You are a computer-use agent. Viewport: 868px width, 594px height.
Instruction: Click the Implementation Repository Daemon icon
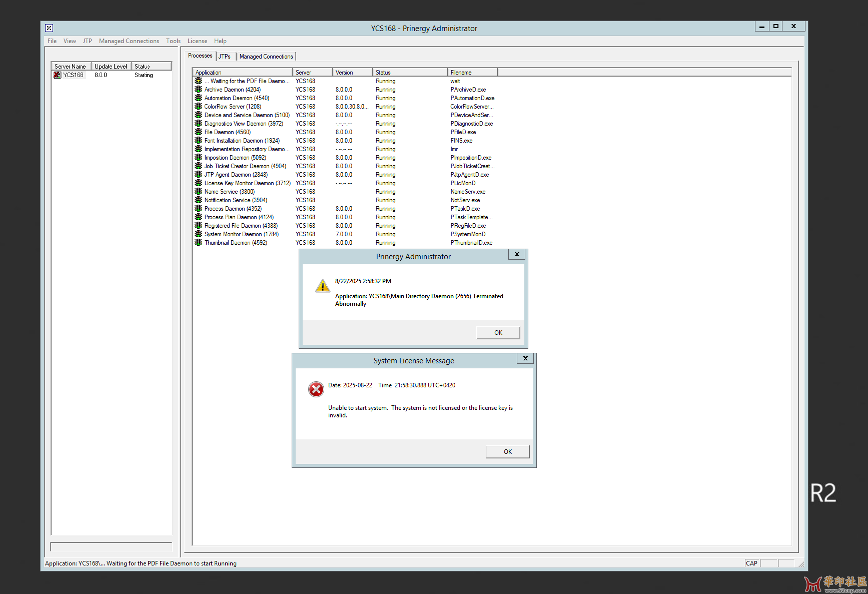tap(199, 149)
